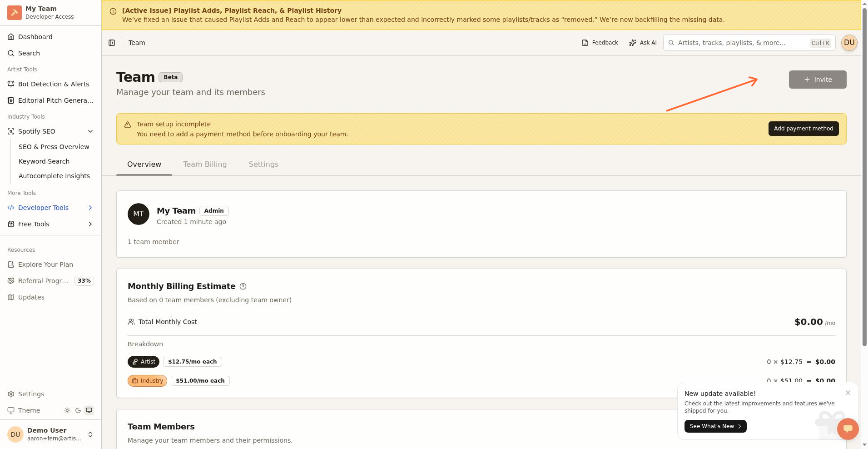This screenshot has height=449, width=868.
Task: Click the 33% referral badge
Action: (84, 281)
